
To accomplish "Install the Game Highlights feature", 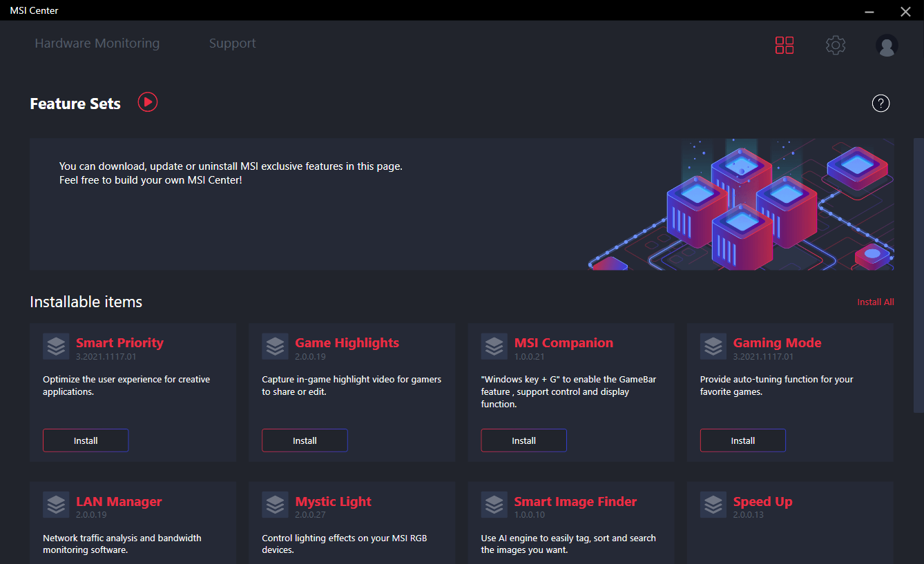I will click(x=305, y=440).
